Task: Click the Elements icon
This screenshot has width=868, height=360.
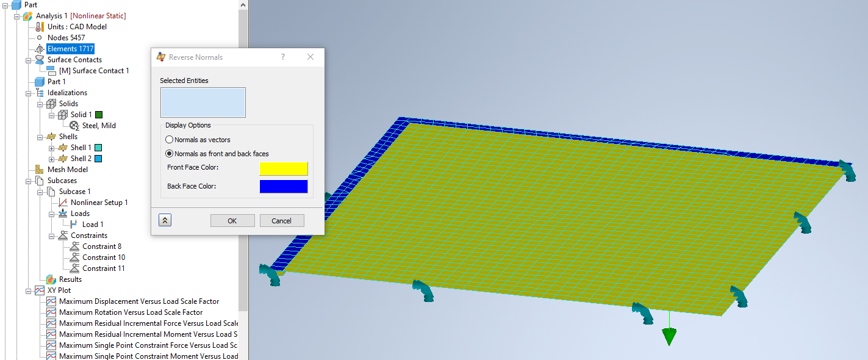Action: 40,49
